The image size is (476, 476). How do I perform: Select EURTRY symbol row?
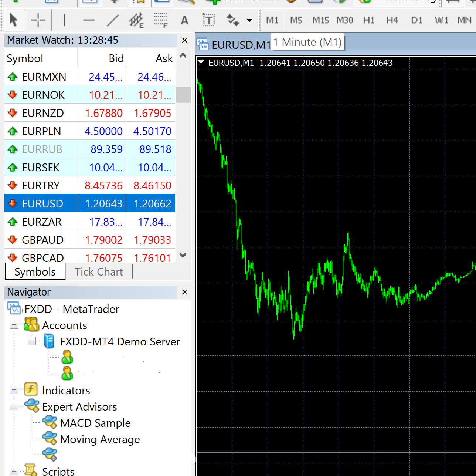point(90,185)
